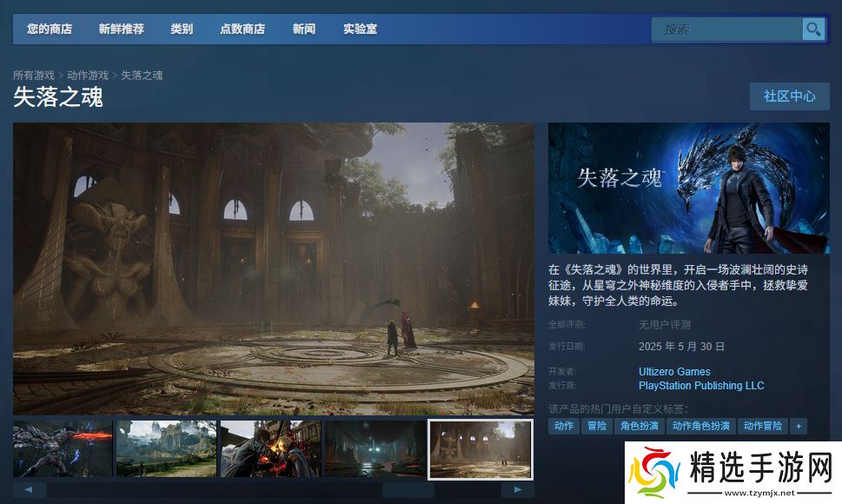The image size is (842, 504).
Task: Open the 实验室 labs tab
Action: pos(360,30)
